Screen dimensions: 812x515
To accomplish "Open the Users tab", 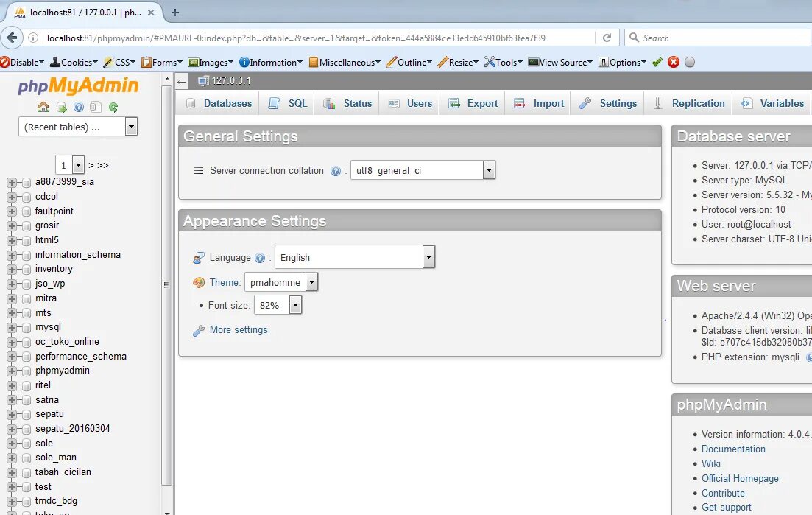I will tap(411, 104).
